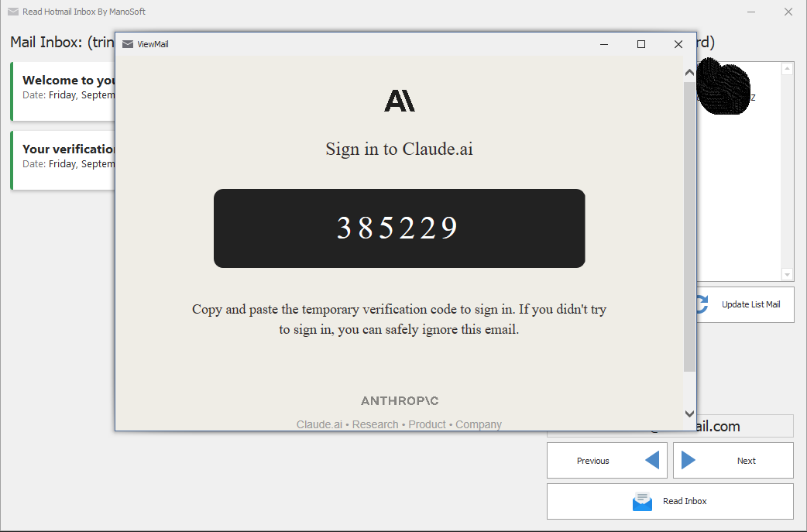Minimize the ViewMail window
The height and width of the screenshot is (532, 807).
pyautogui.click(x=604, y=44)
